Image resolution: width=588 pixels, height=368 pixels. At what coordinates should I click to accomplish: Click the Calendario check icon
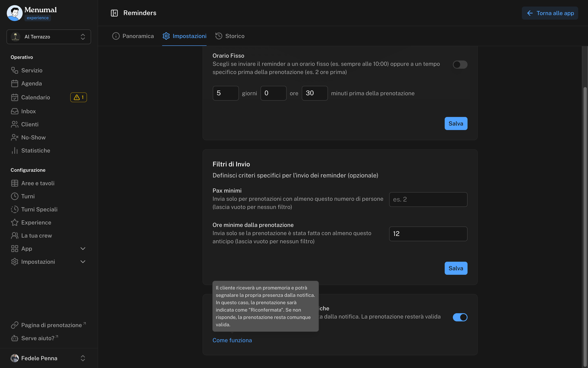15,97
